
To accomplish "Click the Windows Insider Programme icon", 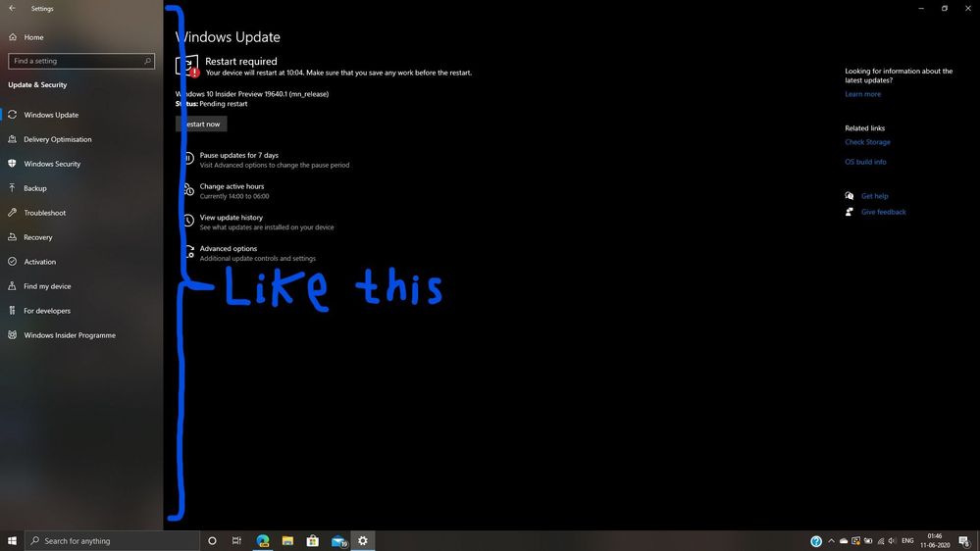I will click(x=12, y=335).
